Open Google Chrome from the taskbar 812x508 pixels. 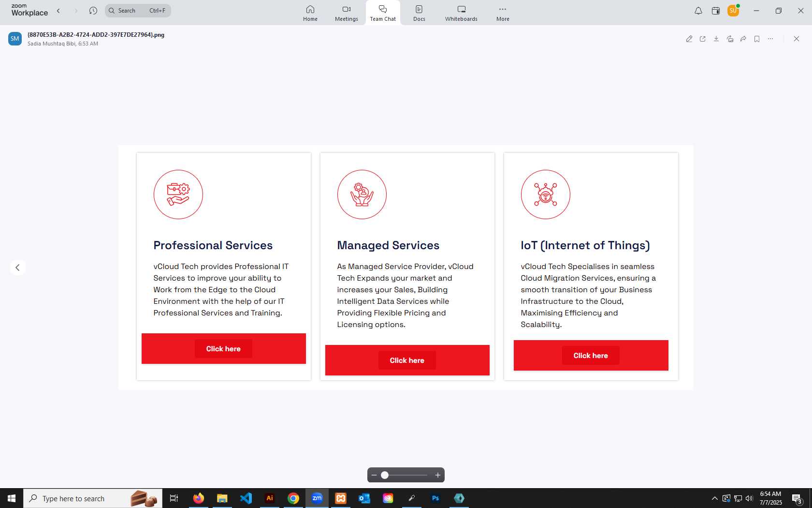pyautogui.click(x=293, y=498)
